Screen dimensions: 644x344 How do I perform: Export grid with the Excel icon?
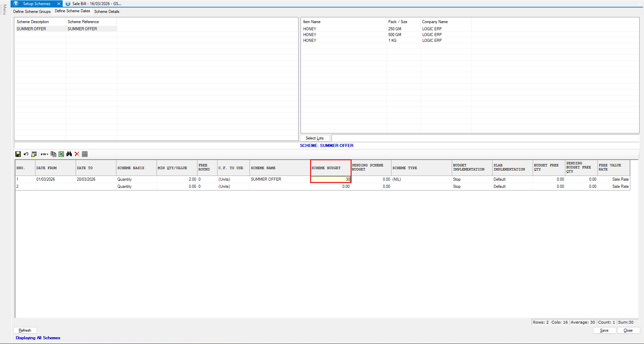pyautogui.click(x=61, y=154)
